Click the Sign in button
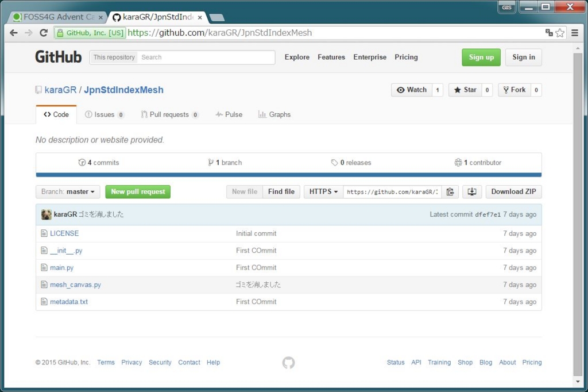 [524, 57]
